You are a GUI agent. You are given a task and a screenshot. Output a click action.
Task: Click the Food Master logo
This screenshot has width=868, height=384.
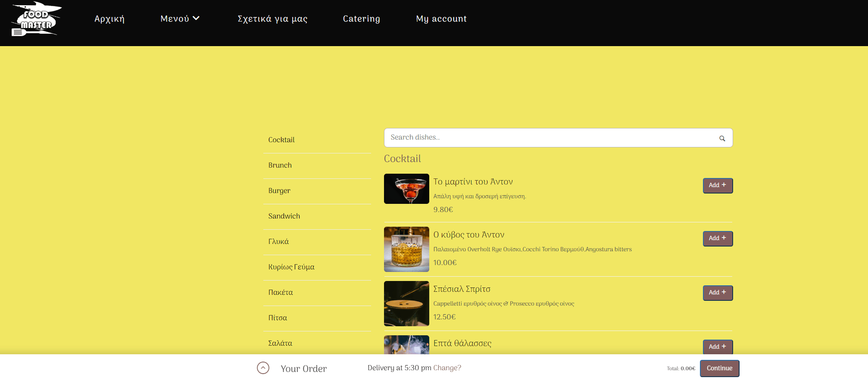(x=36, y=19)
